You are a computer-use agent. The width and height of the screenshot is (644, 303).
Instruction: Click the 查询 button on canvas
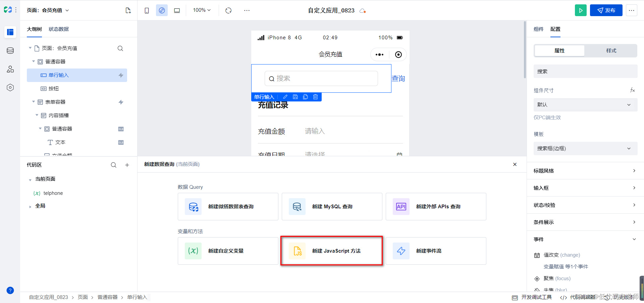pyautogui.click(x=398, y=79)
